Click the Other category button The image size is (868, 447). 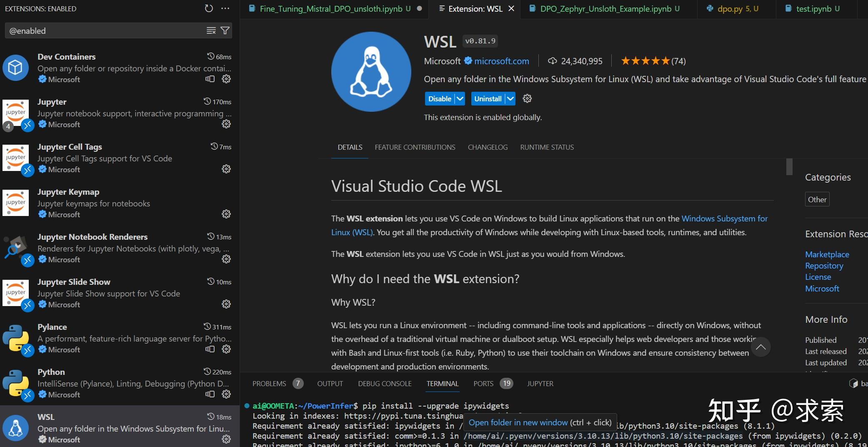click(817, 199)
